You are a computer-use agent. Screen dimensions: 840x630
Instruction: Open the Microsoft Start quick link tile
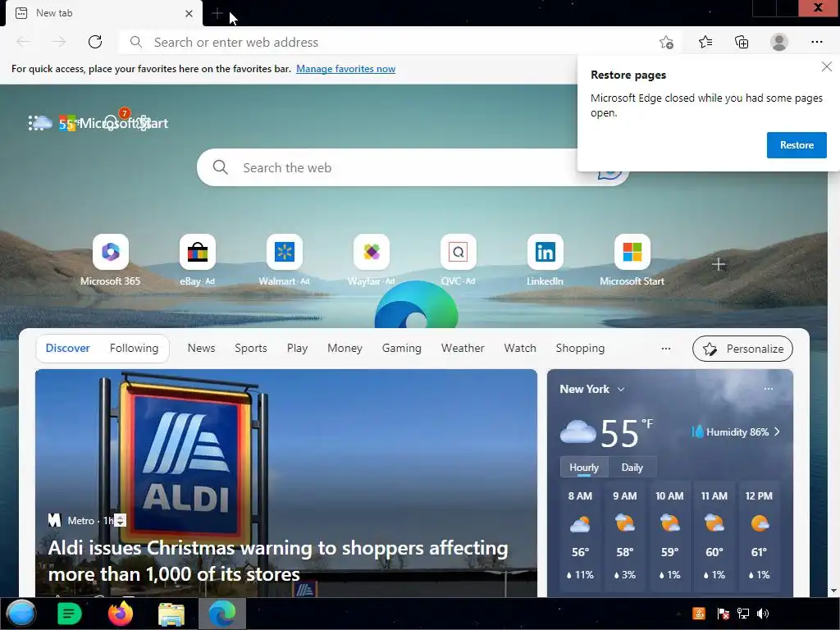pos(632,260)
